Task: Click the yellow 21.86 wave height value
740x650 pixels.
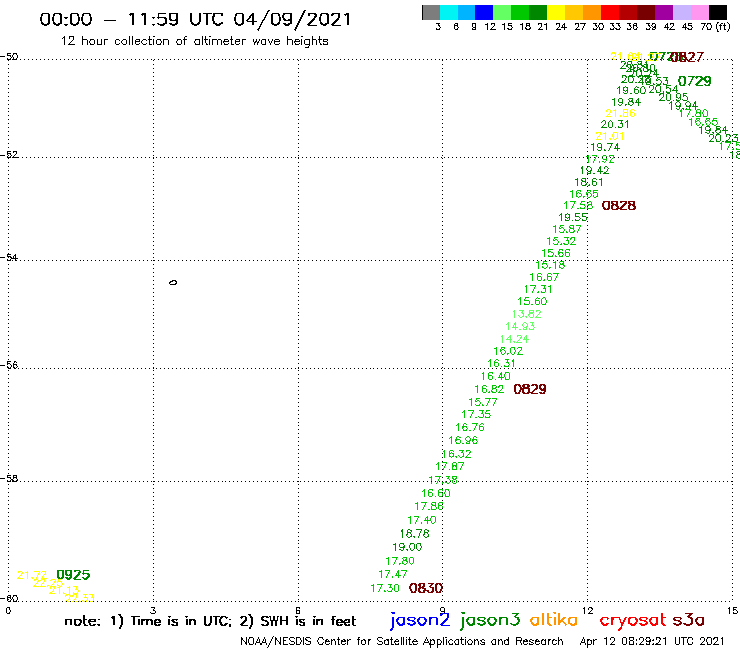Action: (620, 113)
